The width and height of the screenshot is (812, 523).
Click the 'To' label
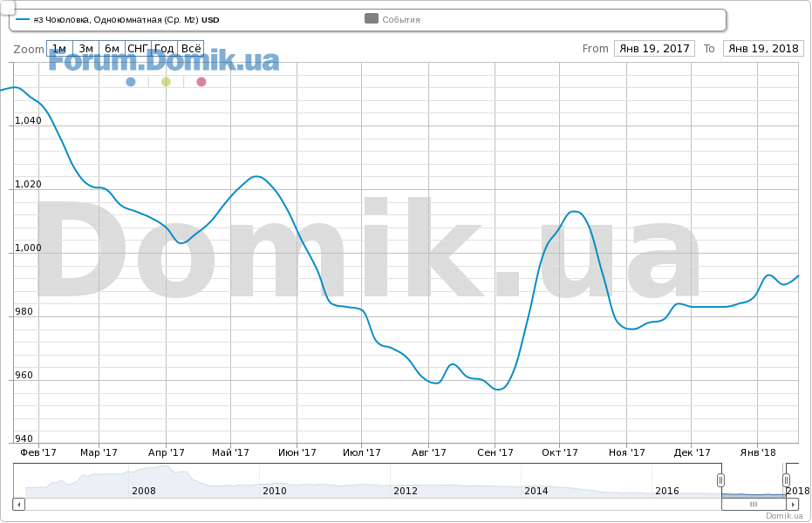[709, 49]
